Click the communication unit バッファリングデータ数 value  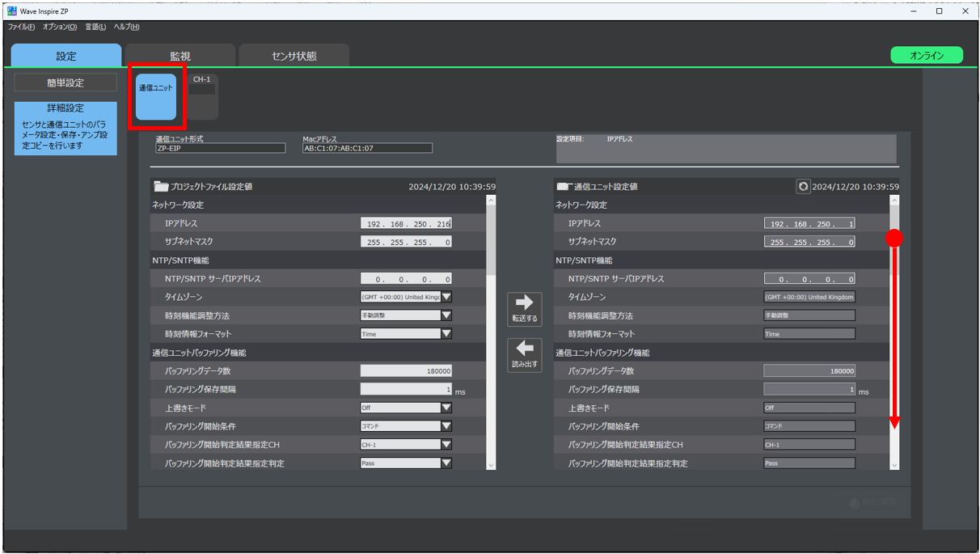point(809,371)
